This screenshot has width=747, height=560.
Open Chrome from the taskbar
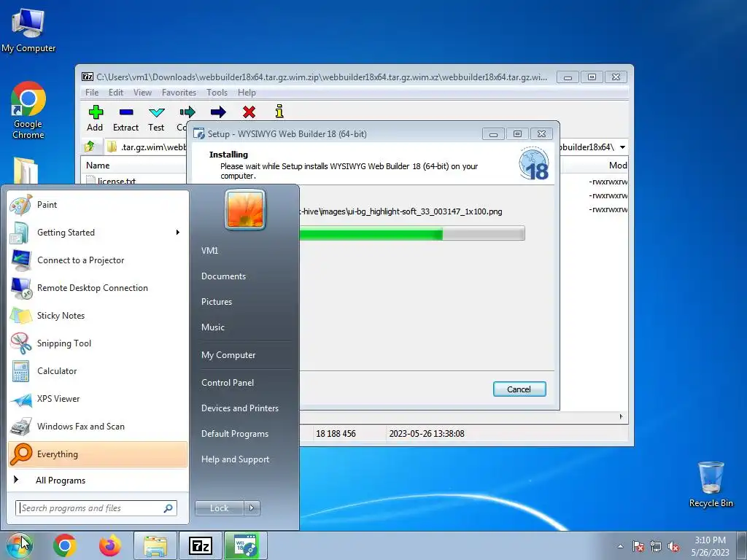[65, 545]
